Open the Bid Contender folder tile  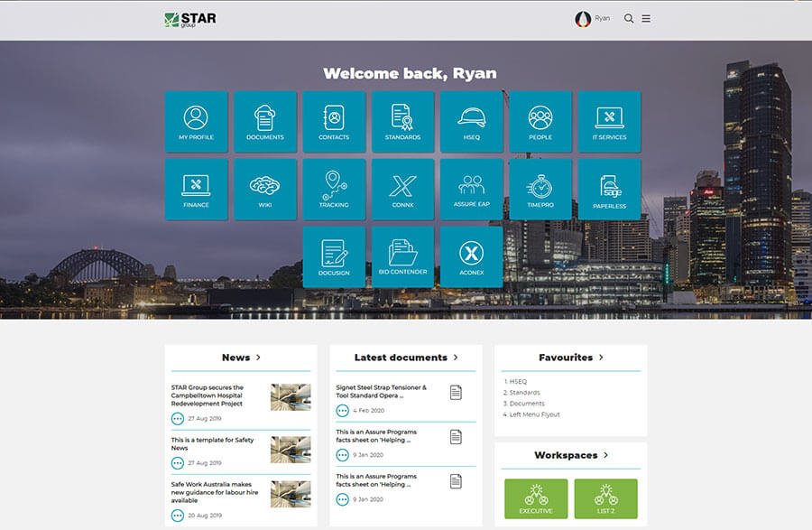[402, 256]
